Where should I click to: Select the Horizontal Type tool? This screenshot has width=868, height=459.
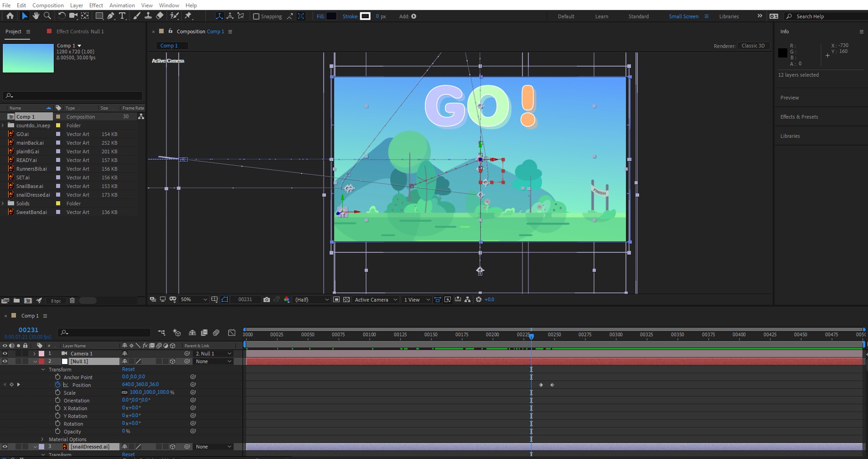pyautogui.click(x=122, y=16)
